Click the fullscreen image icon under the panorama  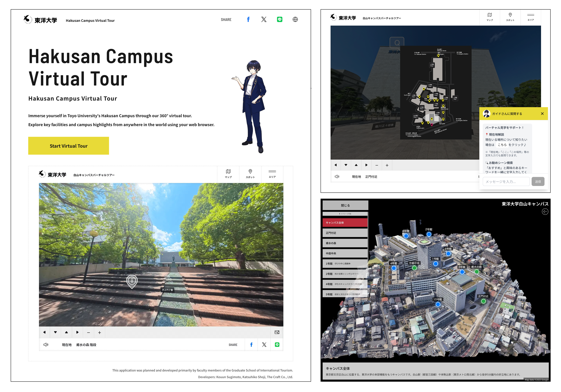click(277, 332)
